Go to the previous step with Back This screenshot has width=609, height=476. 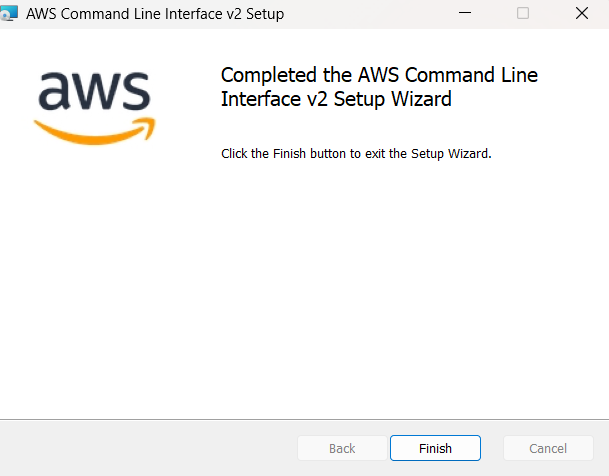342,448
